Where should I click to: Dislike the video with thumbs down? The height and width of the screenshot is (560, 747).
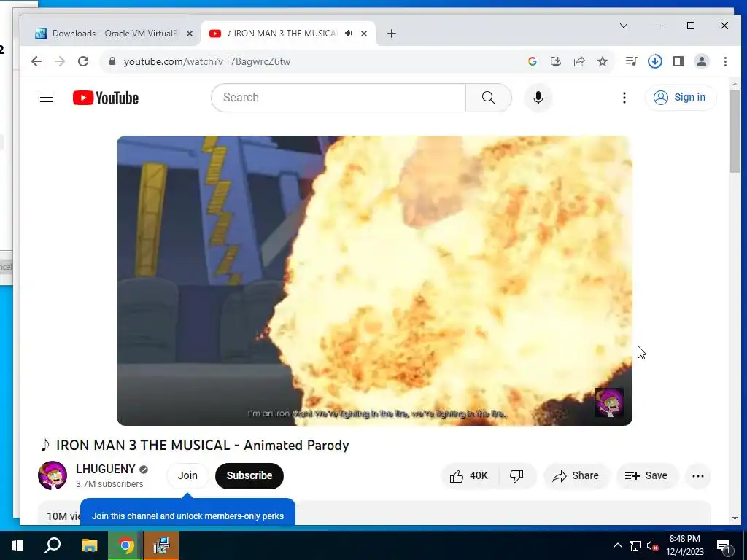click(517, 475)
